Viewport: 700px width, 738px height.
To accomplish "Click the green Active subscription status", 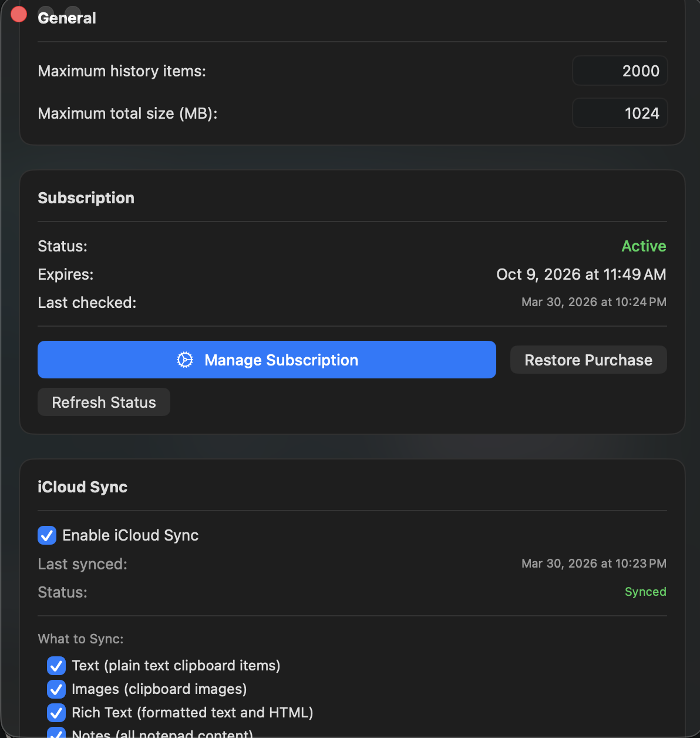I will [x=644, y=246].
